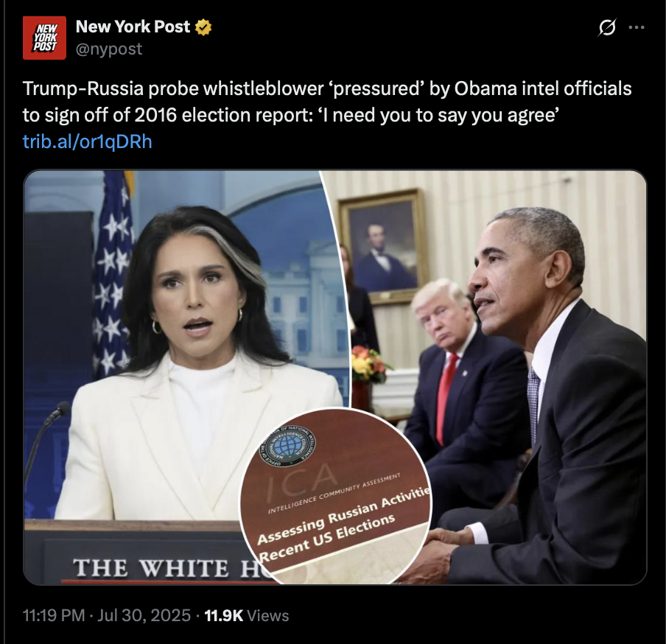The image size is (666, 644).
Task: Click the gold verified badge
Action: [203, 27]
